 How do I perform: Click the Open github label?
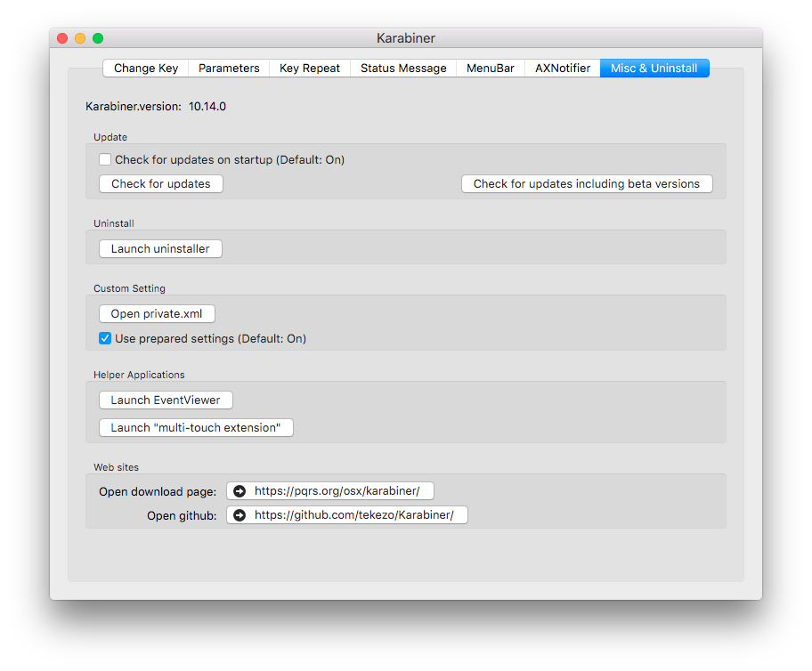pos(182,515)
